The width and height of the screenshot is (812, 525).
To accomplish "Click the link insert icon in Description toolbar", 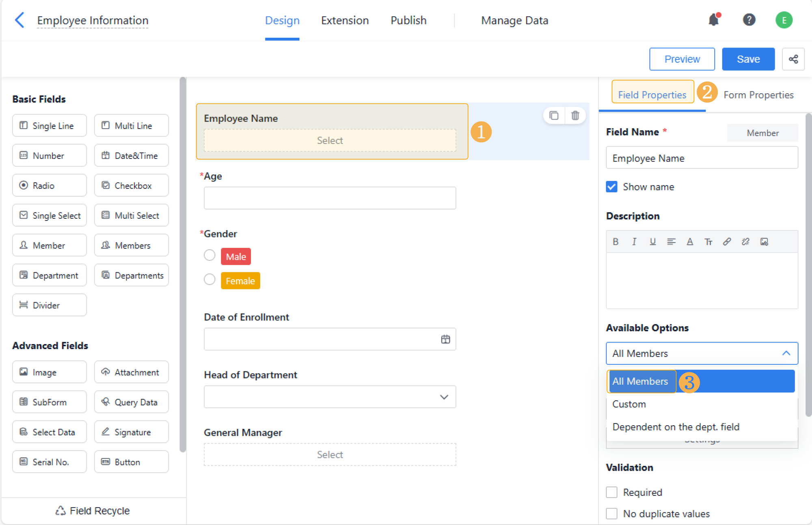I will [x=727, y=241].
